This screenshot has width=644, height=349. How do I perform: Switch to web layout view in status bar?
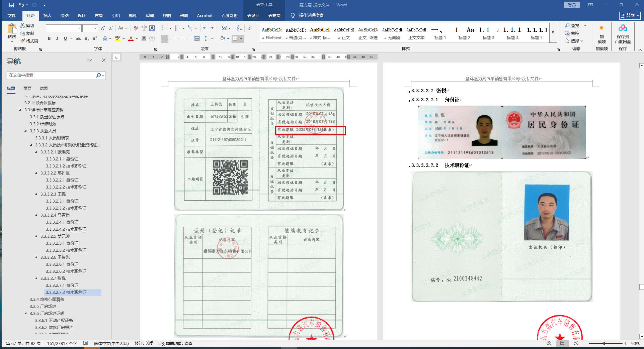(x=576, y=343)
